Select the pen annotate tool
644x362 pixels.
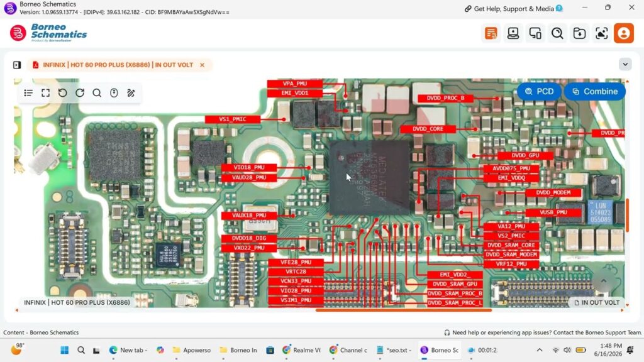[131, 93]
